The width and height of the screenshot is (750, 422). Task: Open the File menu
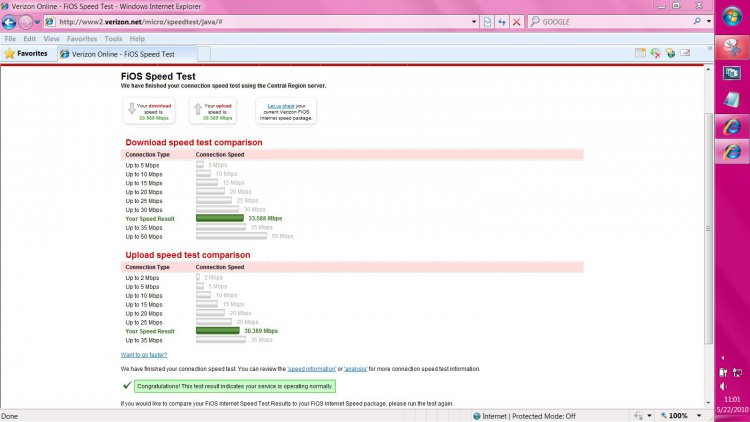pos(10,39)
